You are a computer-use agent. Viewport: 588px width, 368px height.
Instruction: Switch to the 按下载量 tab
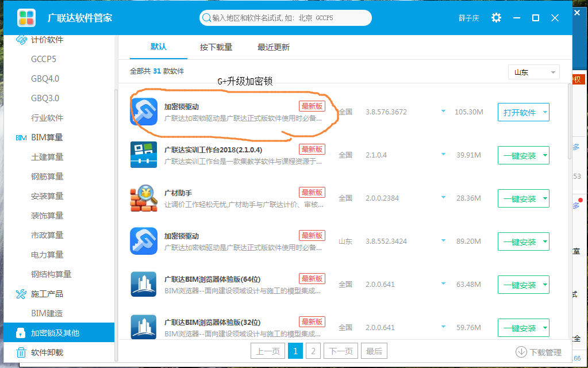216,47
